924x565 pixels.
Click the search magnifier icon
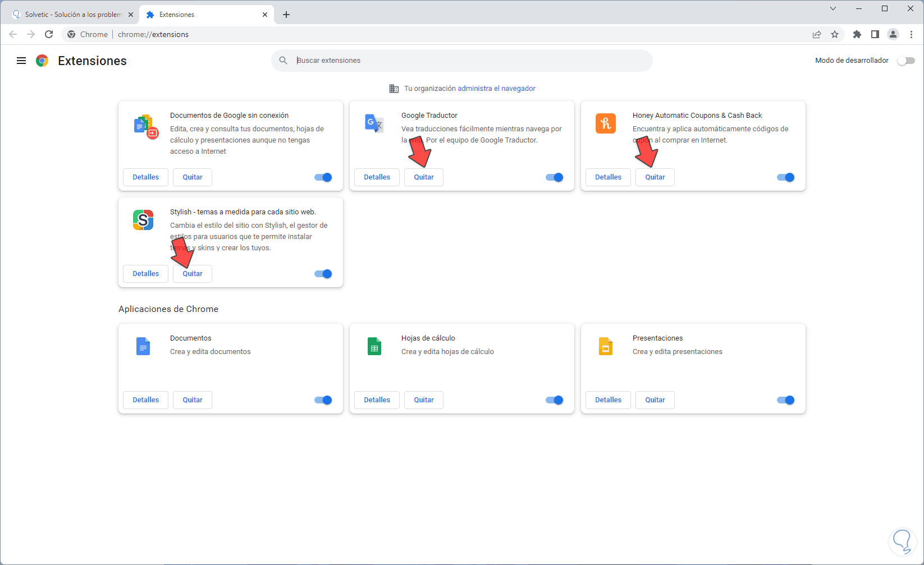coord(283,61)
